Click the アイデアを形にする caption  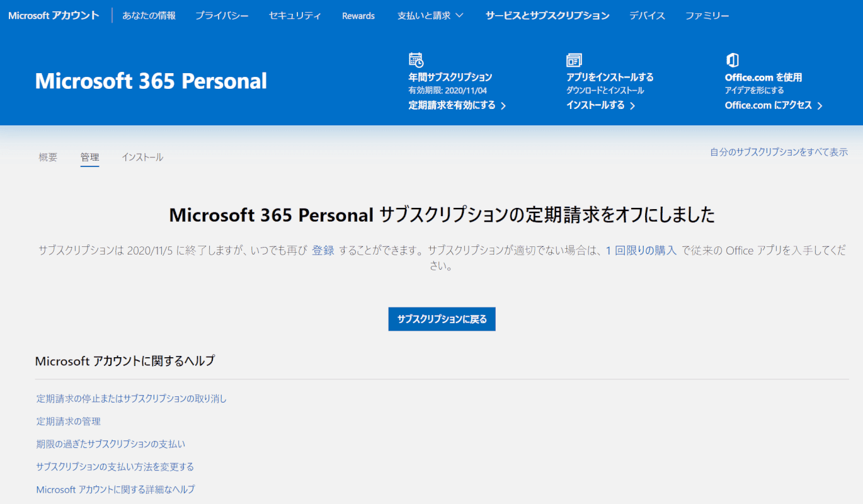pyautogui.click(x=755, y=91)
